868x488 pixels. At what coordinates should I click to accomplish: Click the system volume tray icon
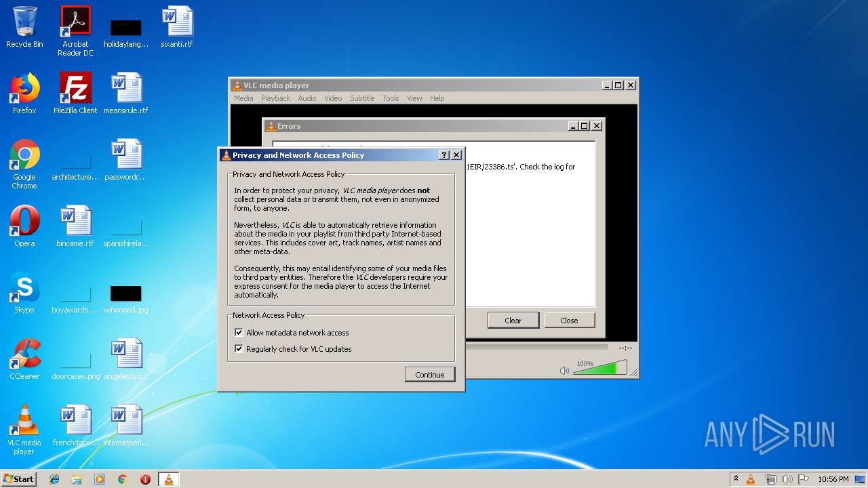coord(787,479)
